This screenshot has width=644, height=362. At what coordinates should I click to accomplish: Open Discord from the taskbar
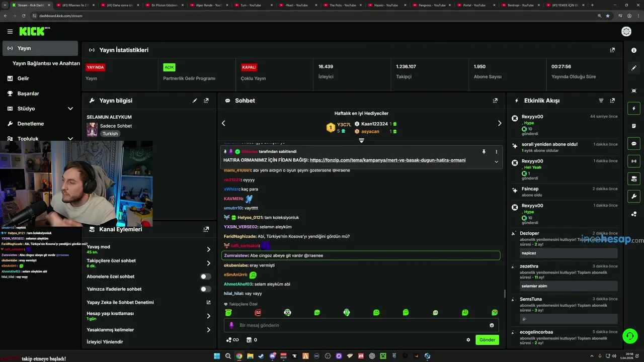pos(273,356)
